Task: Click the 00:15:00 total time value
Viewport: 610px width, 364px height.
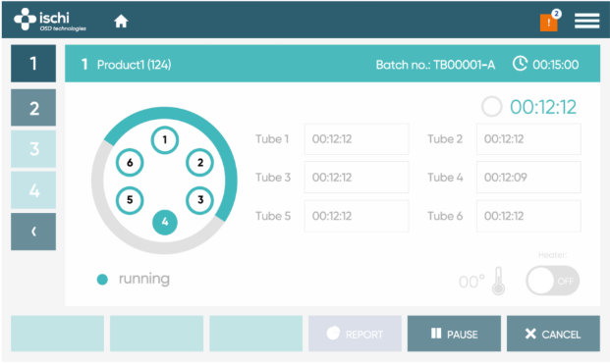Action: click(556, 65)
